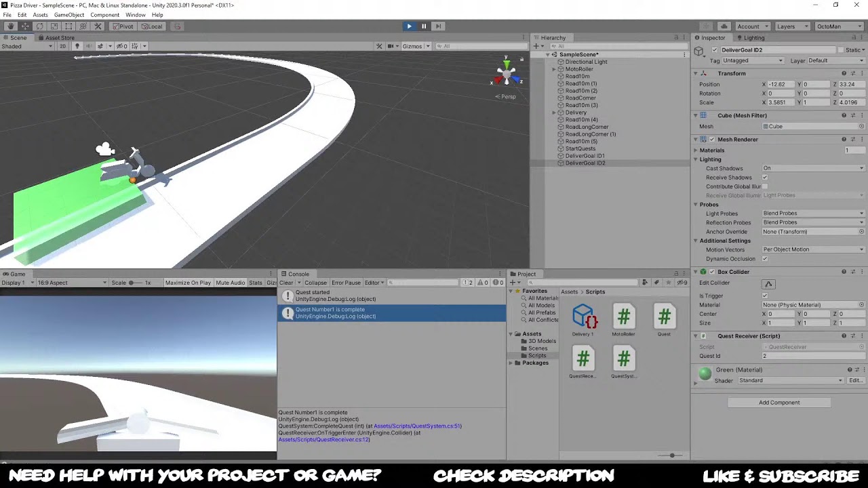Toggle the Static checkbox
The width and height of the screenshot is (868, 488).
pyautogui.click(x=841, y=50)
